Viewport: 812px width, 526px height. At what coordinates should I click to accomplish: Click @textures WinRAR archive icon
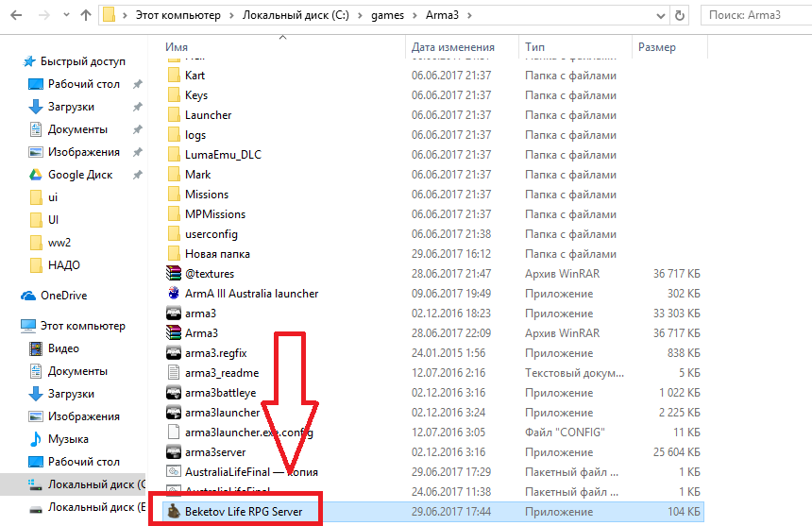point(174,273)
